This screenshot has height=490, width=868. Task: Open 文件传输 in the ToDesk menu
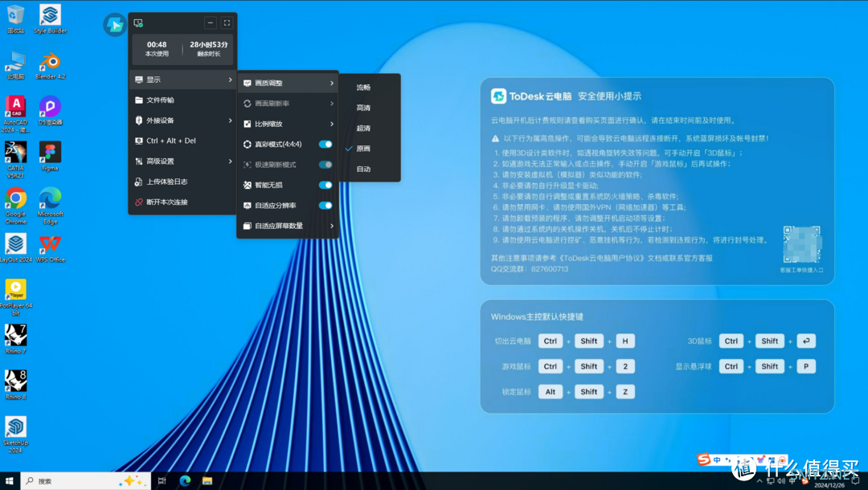point(182,100)
